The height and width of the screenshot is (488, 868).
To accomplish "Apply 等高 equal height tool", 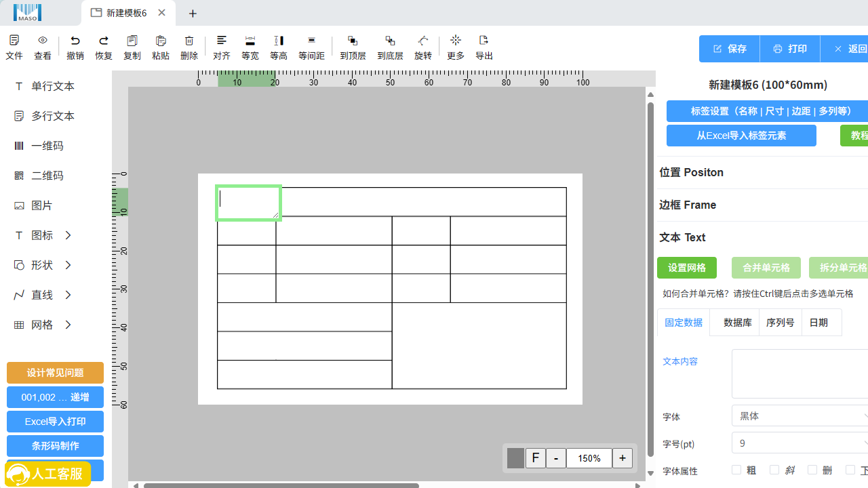I will point(279,41).
